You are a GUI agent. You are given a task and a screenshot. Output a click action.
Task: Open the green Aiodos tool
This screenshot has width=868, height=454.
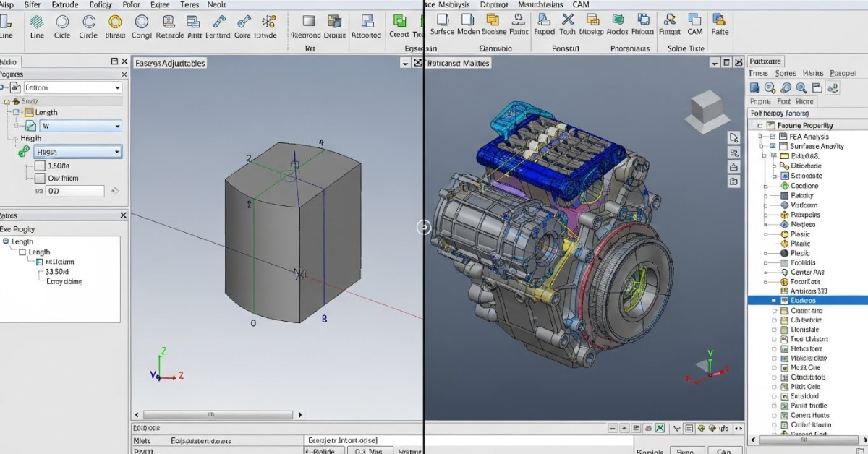point(618,20)
